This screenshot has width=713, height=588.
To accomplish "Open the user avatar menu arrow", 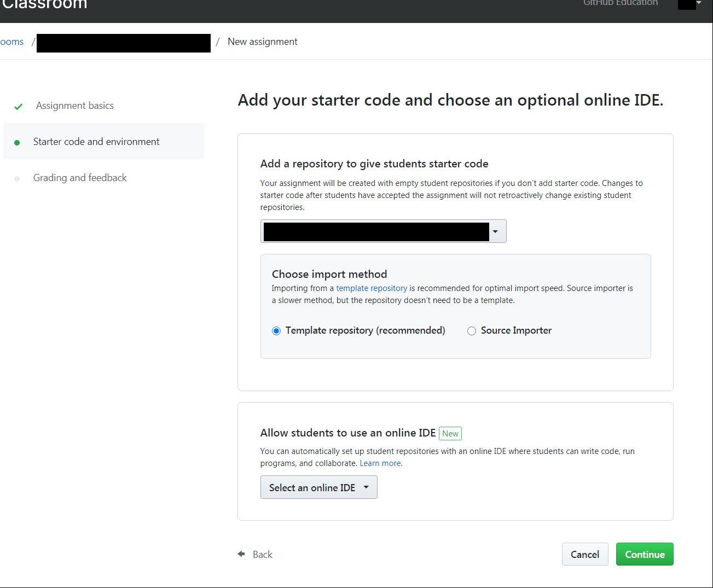I will (699, 3).
